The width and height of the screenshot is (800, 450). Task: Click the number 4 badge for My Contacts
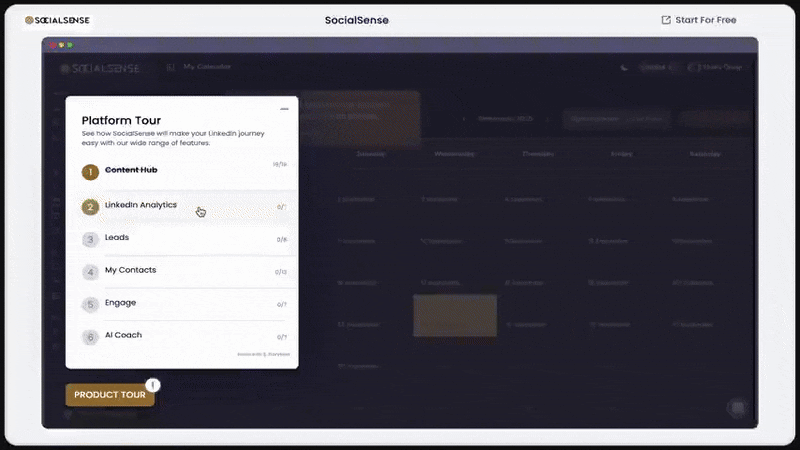tap(90, 272)
